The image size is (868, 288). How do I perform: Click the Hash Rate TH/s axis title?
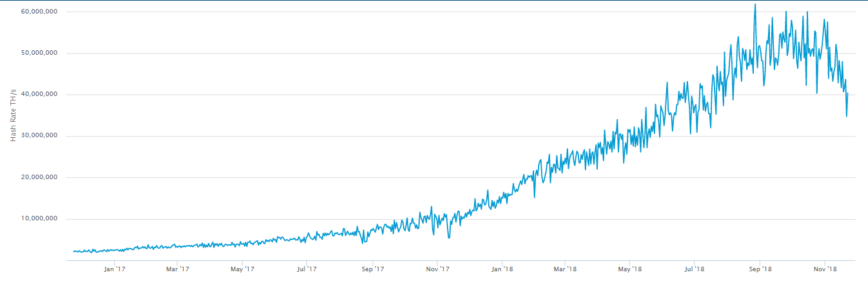point(12,115)
